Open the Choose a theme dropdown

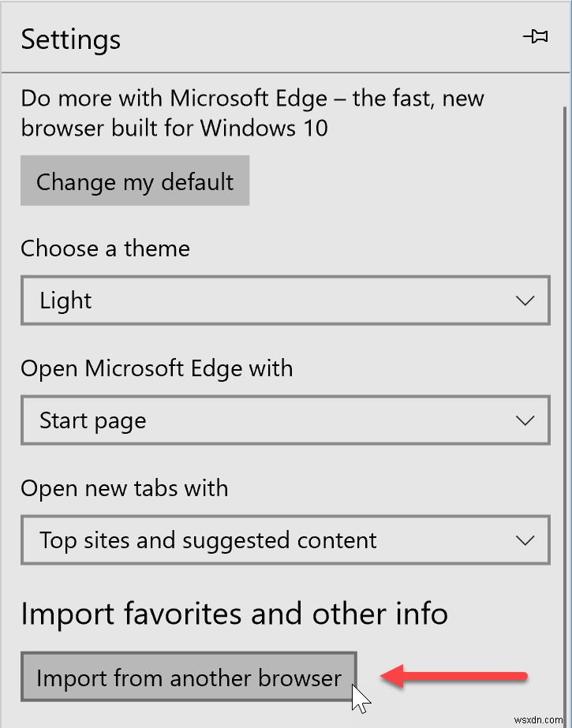pyautogui.click(x=284, y=301)
